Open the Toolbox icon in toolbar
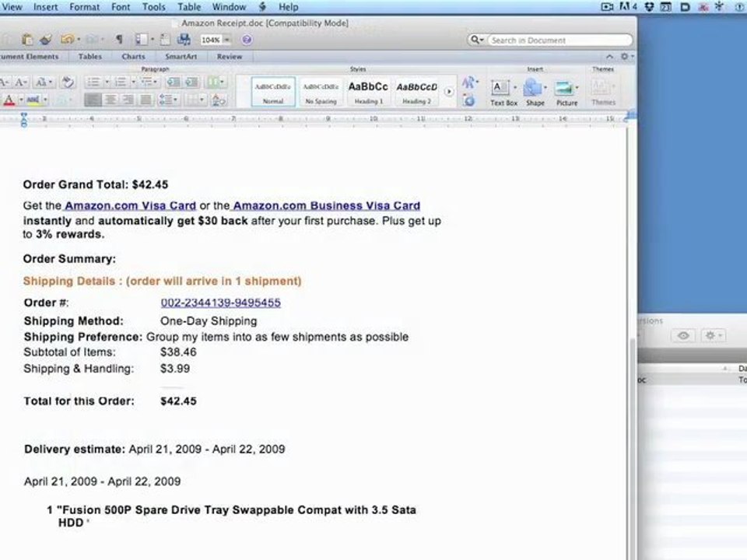The height and width of the screenshot is (560, 747). (x=165, y=40)
